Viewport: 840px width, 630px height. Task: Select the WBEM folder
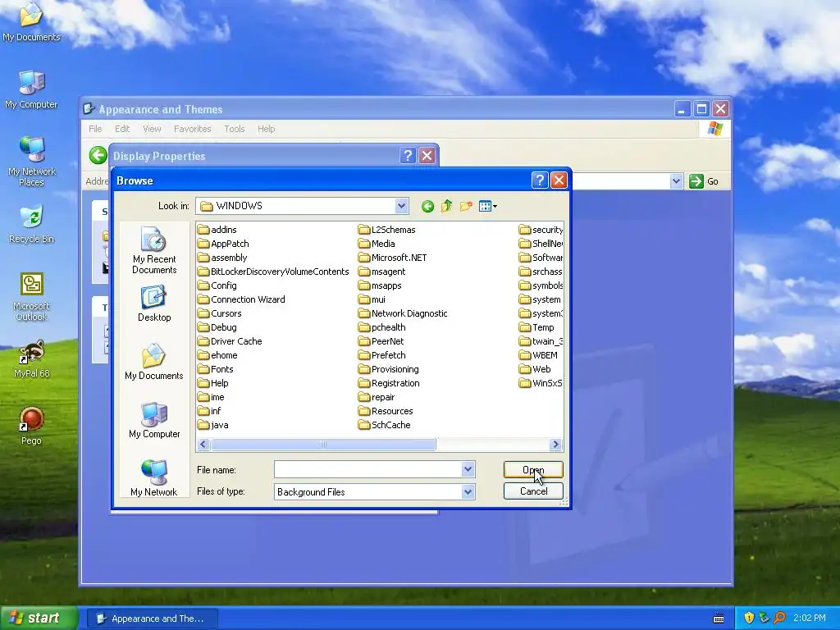[538, 354]
